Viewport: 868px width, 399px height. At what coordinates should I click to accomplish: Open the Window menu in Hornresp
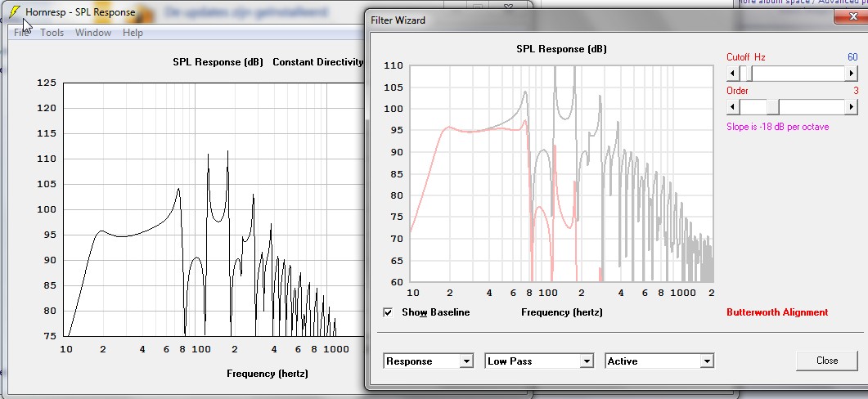tap(93, 33)
